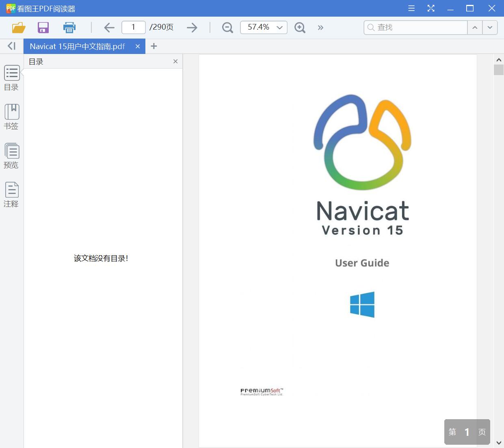
Task: Print the Navicat user guide
Action: pyautogui.click(x=69, y=28)
